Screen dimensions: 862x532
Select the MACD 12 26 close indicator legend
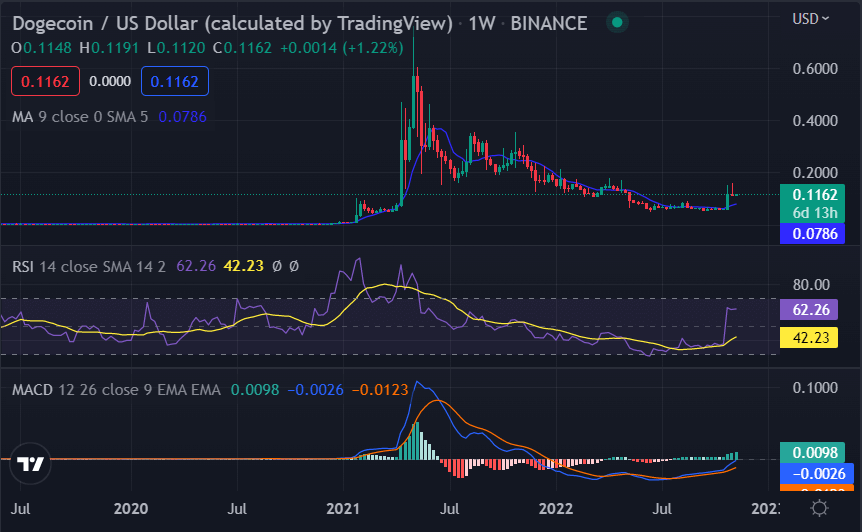(116, 390)
